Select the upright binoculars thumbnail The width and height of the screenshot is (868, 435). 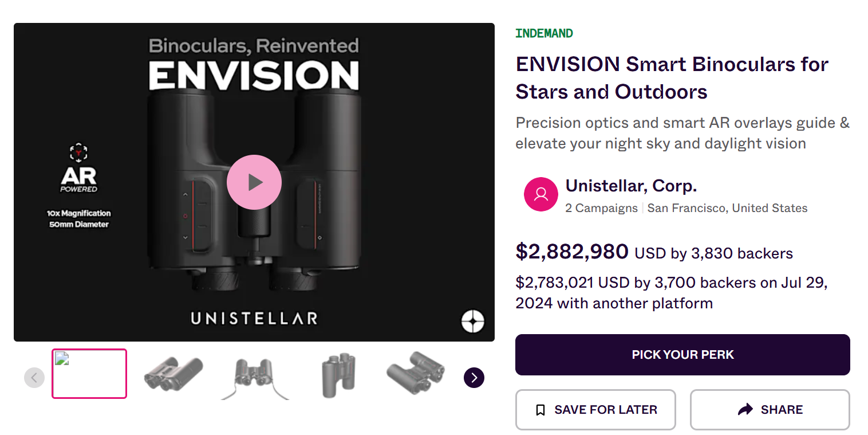click(338, 375)
